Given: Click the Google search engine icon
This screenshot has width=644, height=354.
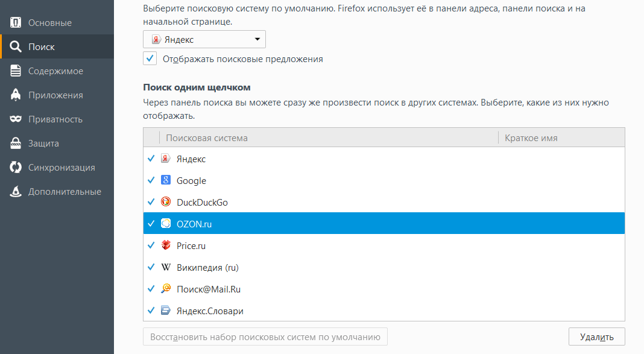Looking at the screenshot, I should click(x=166, y=180).
